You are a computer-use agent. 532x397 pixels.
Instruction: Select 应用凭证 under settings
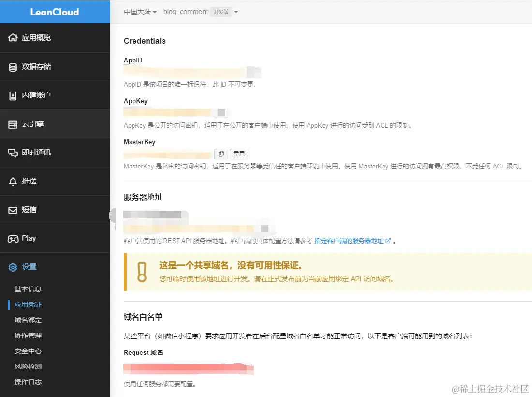[x=28, y=305]
